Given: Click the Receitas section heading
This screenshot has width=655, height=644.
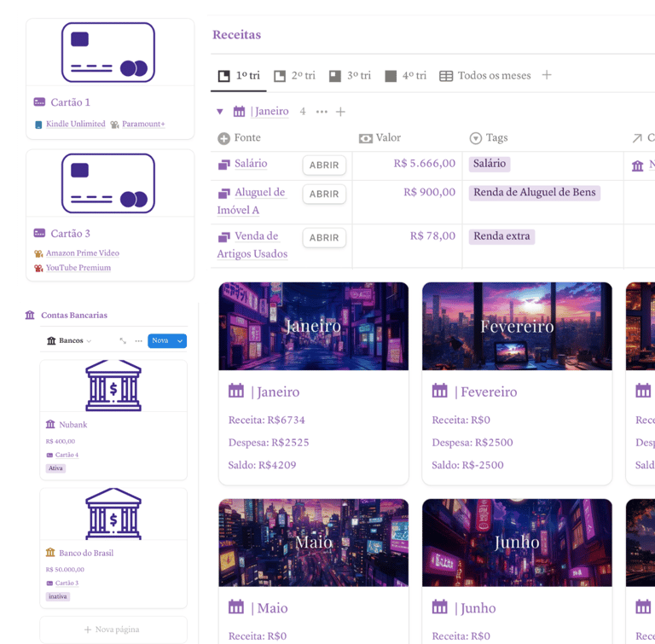Looking at the screenshot, I should [236, 34].
